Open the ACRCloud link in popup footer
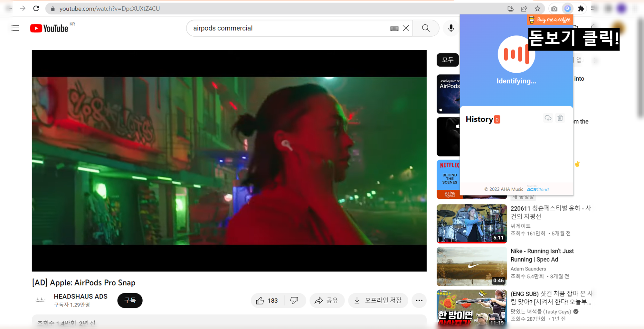 click(538, 189)
